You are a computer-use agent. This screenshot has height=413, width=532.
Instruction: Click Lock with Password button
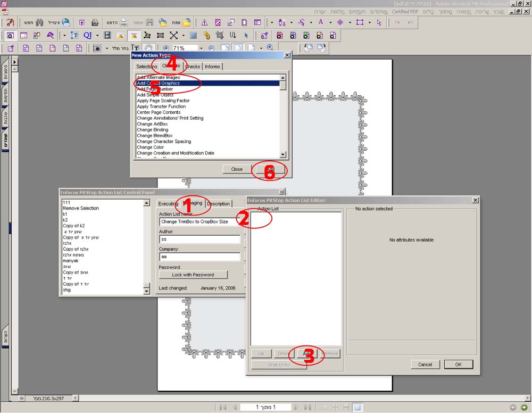[193, 275]
